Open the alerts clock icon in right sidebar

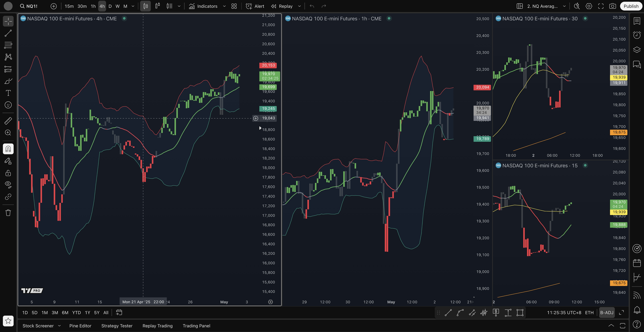(637, 35)
